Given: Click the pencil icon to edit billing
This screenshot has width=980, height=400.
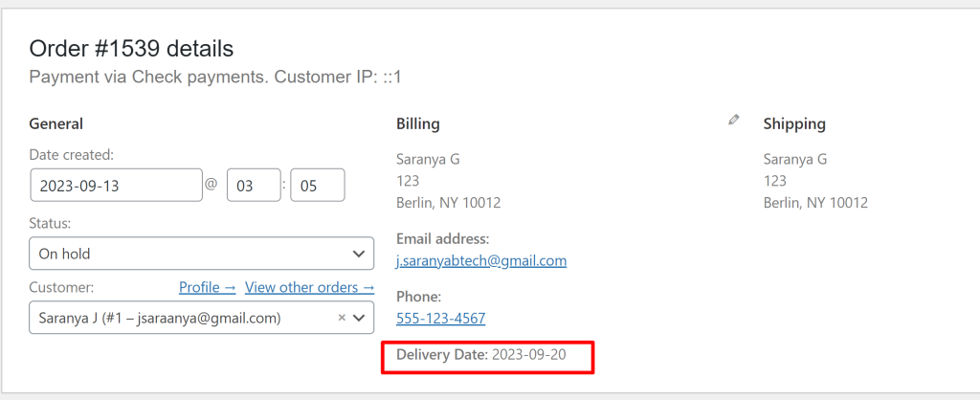Looking at the screenshot, I should [x=734, y=121].
